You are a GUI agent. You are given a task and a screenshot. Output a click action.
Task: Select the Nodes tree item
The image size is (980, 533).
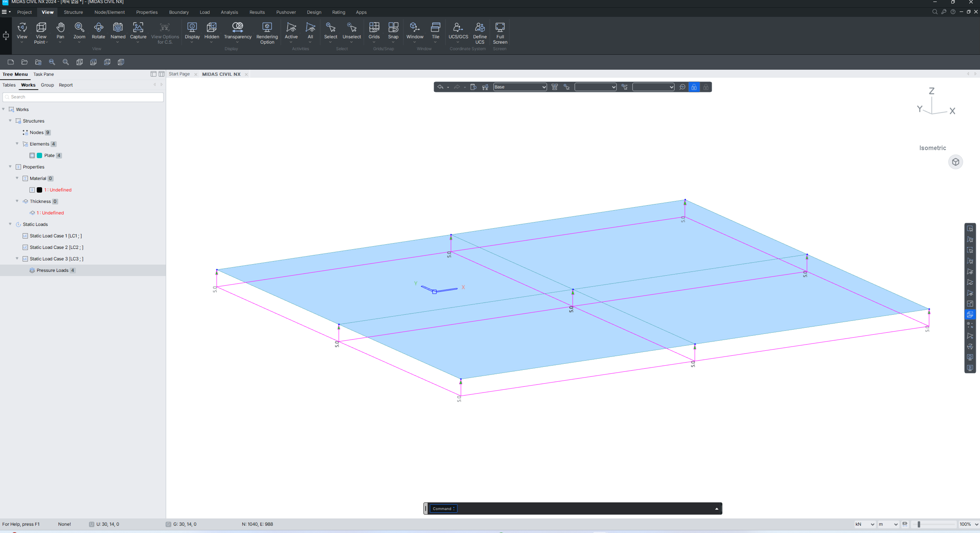(37, 132)
